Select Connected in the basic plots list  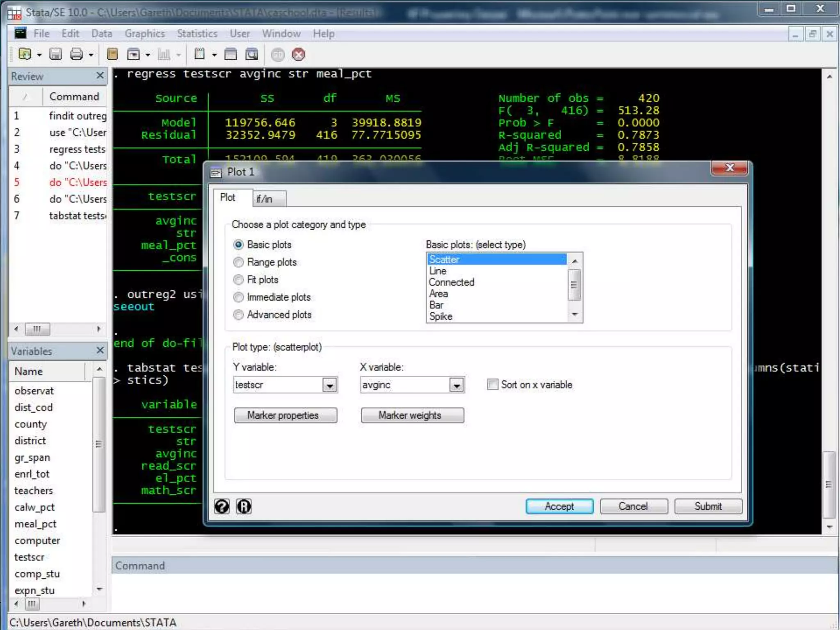tap(452, 282)
